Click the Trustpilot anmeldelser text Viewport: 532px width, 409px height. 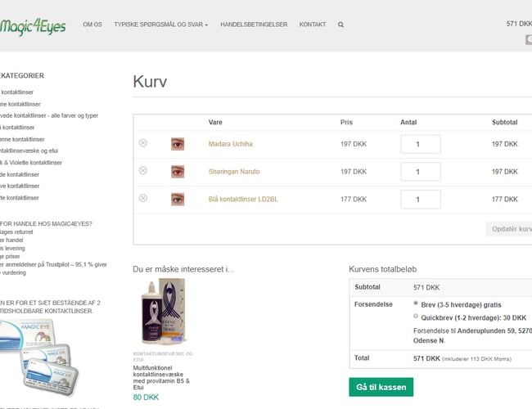[x=53, y=268]
